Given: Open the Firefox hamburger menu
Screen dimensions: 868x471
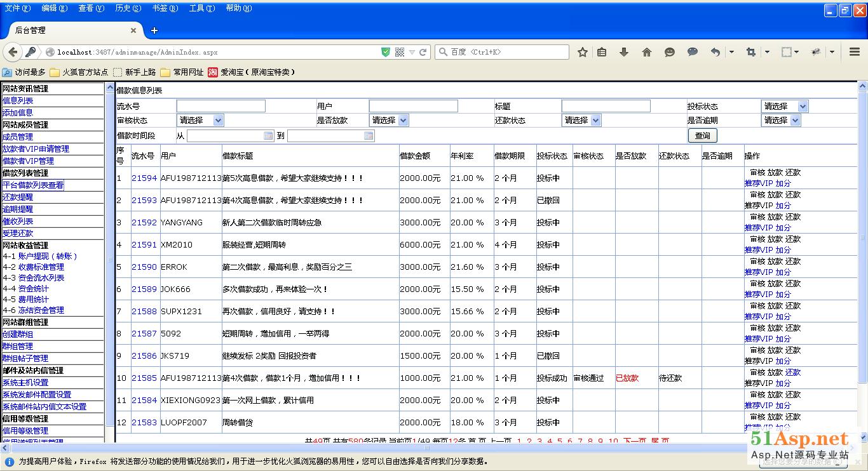Looking at the screenshot, I should click(x=855, y=52).
